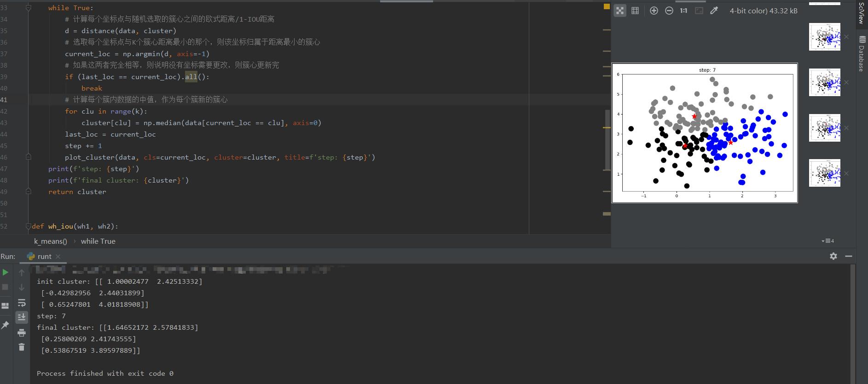Screen dimensions: 868x384
Task: Clear all console output with trash icon
Action: (x=22, y=347)
